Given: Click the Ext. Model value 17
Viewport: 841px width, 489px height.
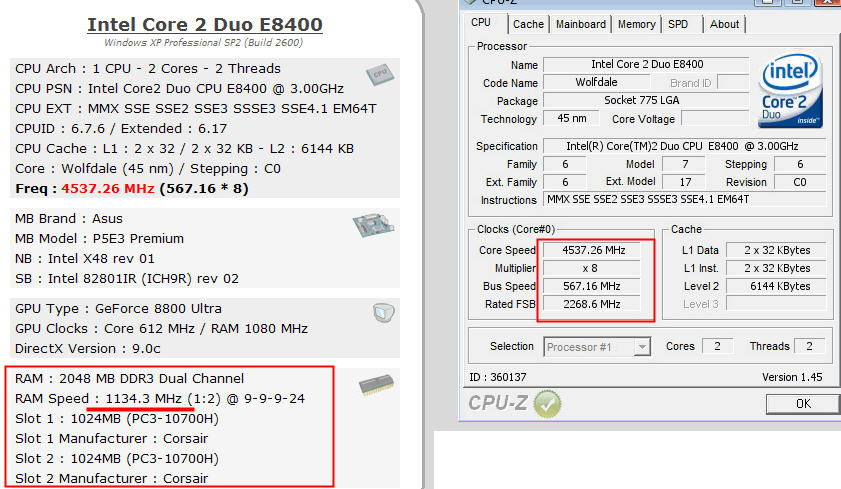Looking at the screenshot, I should [685, 182].
